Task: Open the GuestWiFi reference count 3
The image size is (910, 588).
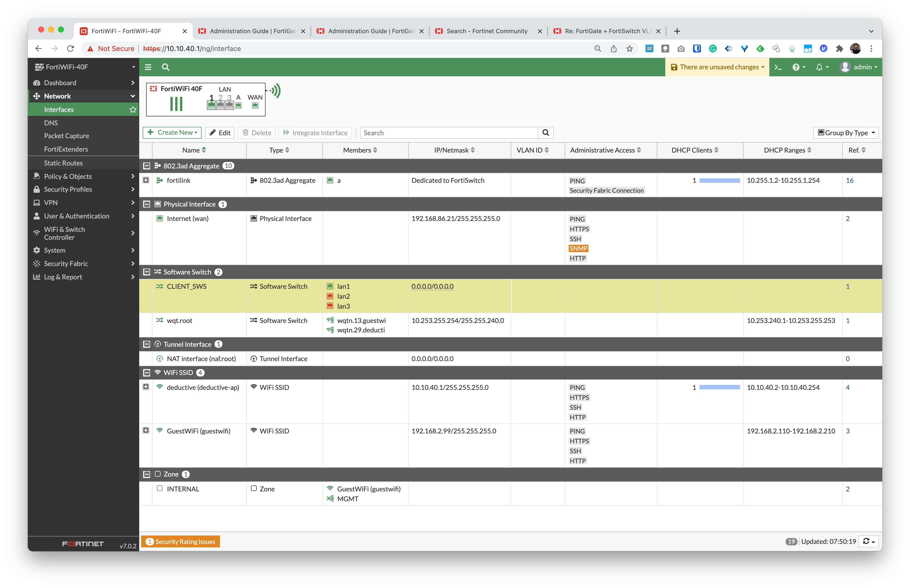Action: 847,431
